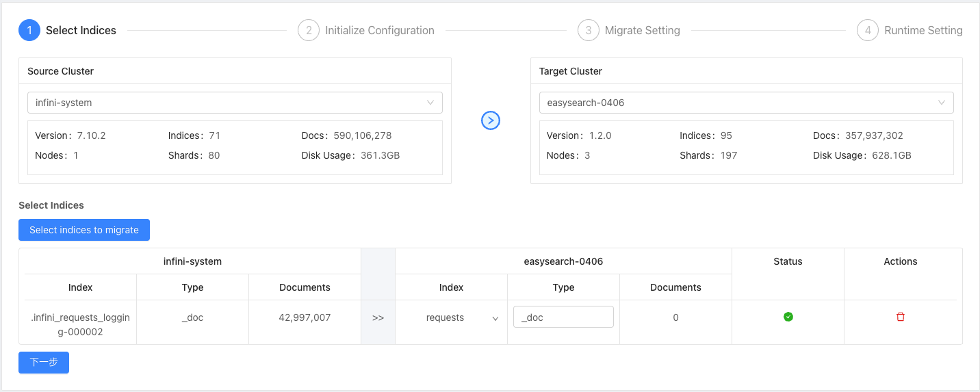Go to Migrate Setting step
This screenshot has height=392, width=980.
click(643, 30)
